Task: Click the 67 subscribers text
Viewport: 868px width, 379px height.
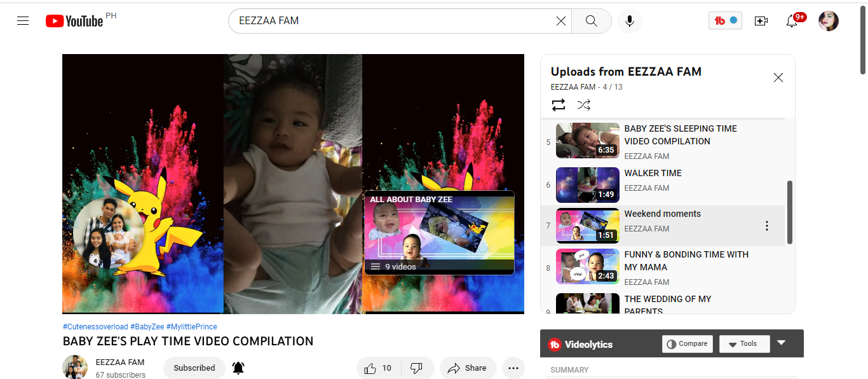Action: (120, 375)
